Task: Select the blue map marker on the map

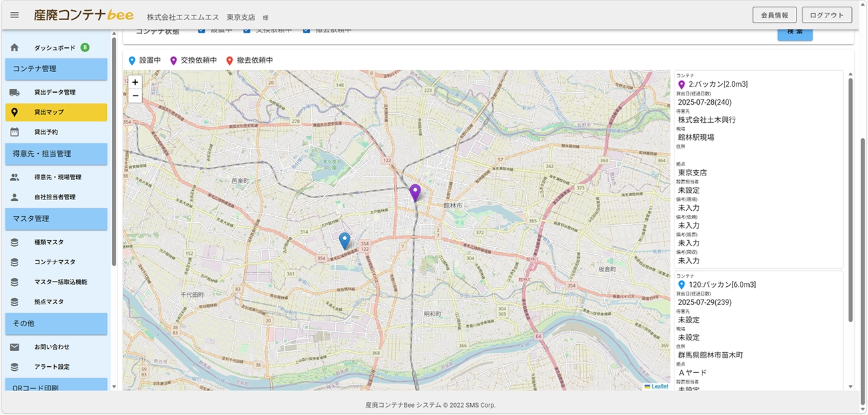Action: point(345,240)
